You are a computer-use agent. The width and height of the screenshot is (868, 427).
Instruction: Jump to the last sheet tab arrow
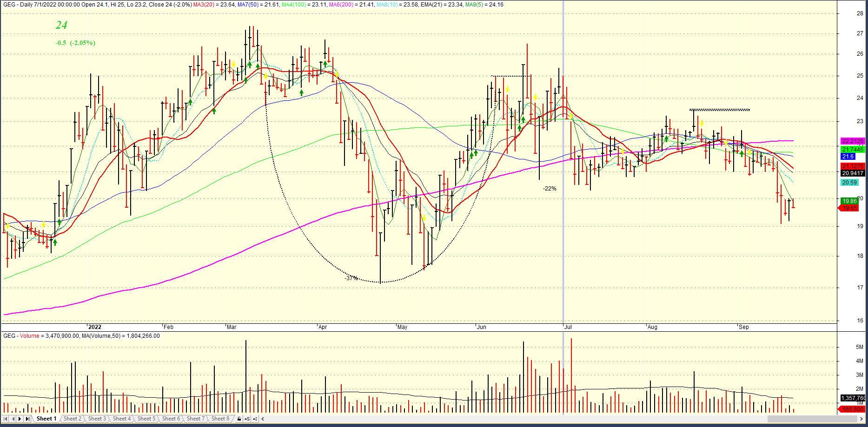coord(27,419)
